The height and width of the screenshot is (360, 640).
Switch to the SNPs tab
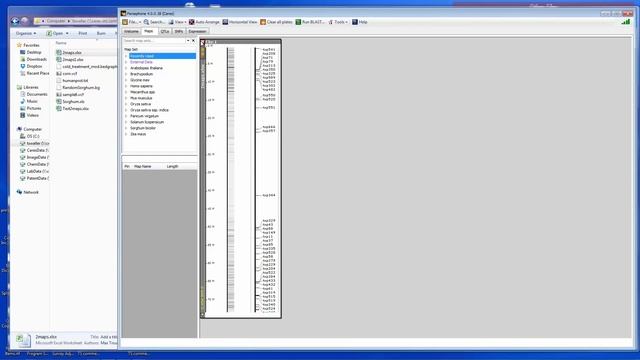click(x=178, y=31)
